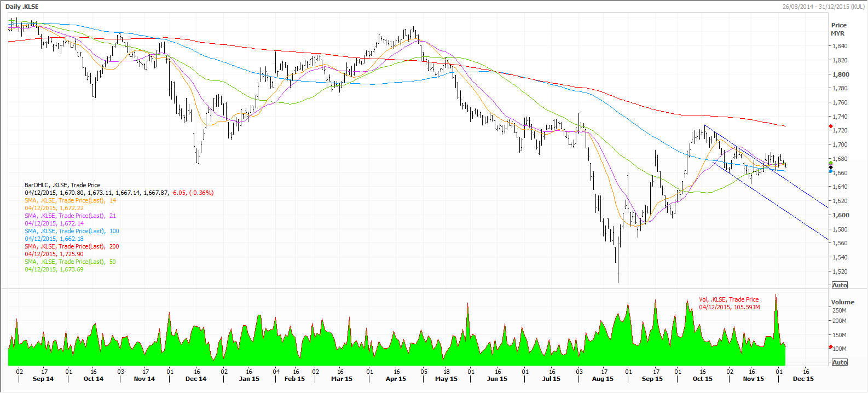Select the BarOHLC .KLSE legend label
Image resolution: width=868 pixels, height=393 pixels.
(62, 185)
